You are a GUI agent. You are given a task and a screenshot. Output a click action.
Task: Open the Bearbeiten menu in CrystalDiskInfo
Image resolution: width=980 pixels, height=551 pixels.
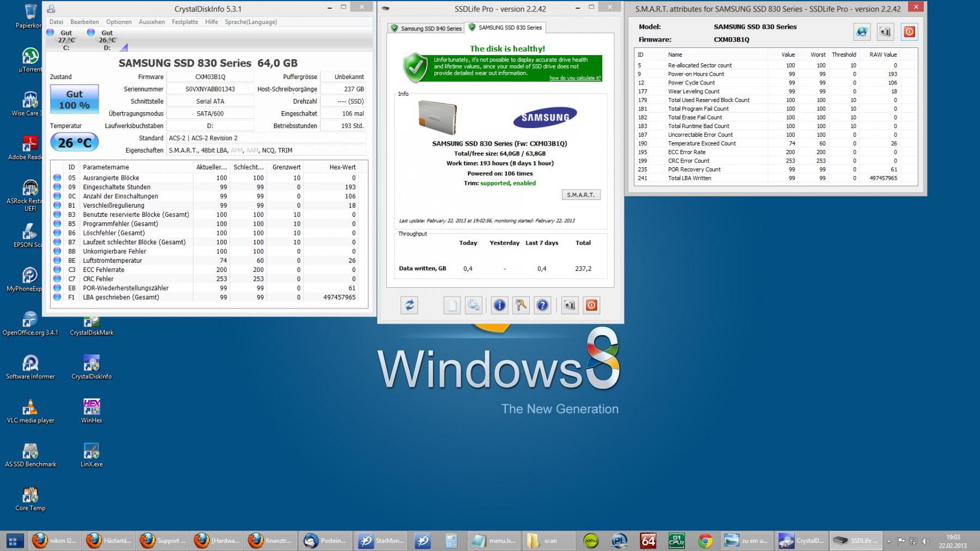tap(84, 22)
